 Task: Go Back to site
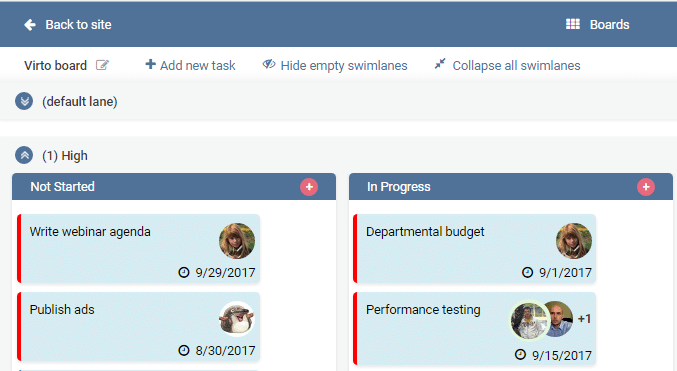[x=67, y=25]
